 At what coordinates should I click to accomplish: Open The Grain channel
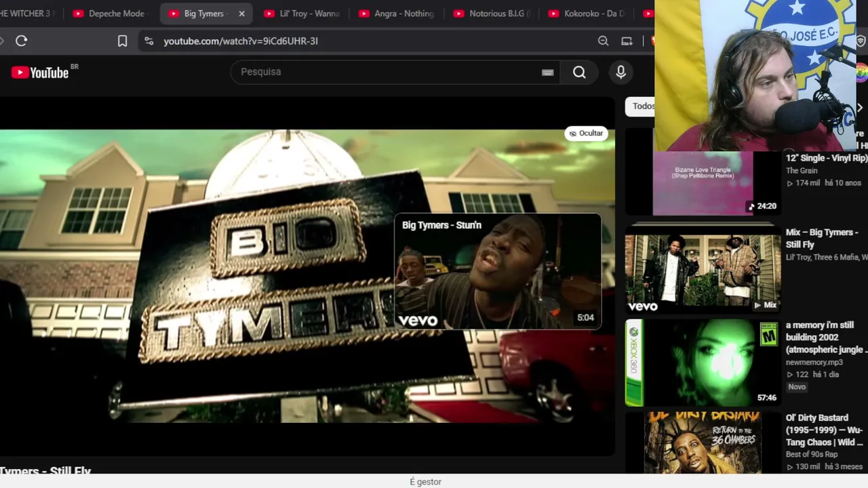[802, 171]
